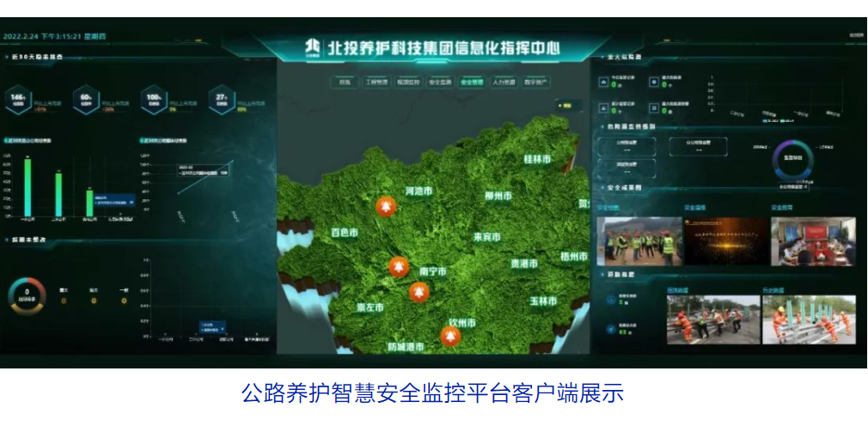868x426 pixels.
Task: Select the highlighted 安全管理 tab
Action: click(x=472, y=82)
